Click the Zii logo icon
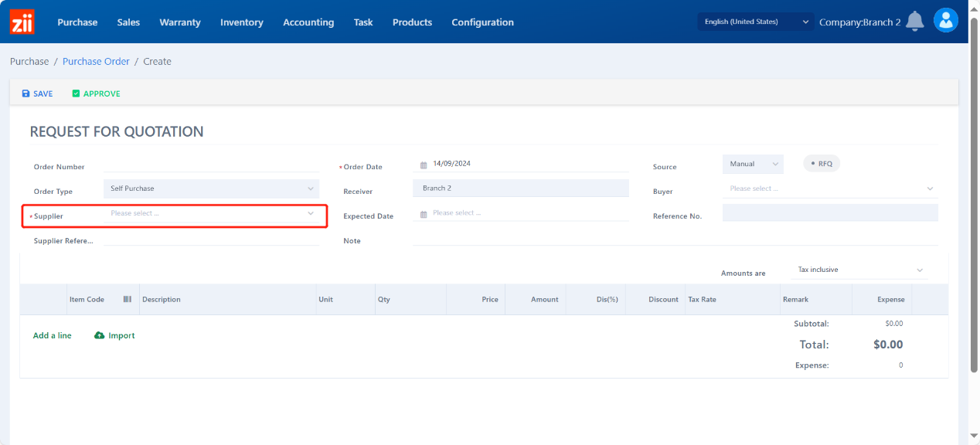This screenshot has width=980, height=445. click(x=22, y=22)
